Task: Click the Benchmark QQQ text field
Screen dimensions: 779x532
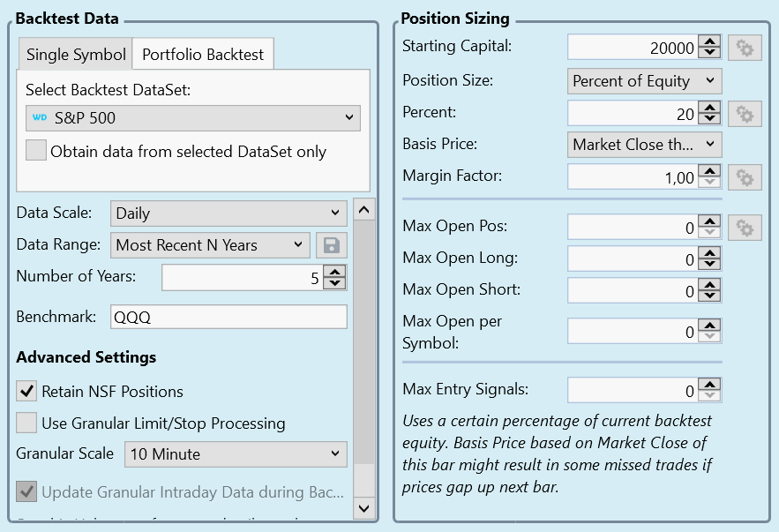Action: [228, 318]
